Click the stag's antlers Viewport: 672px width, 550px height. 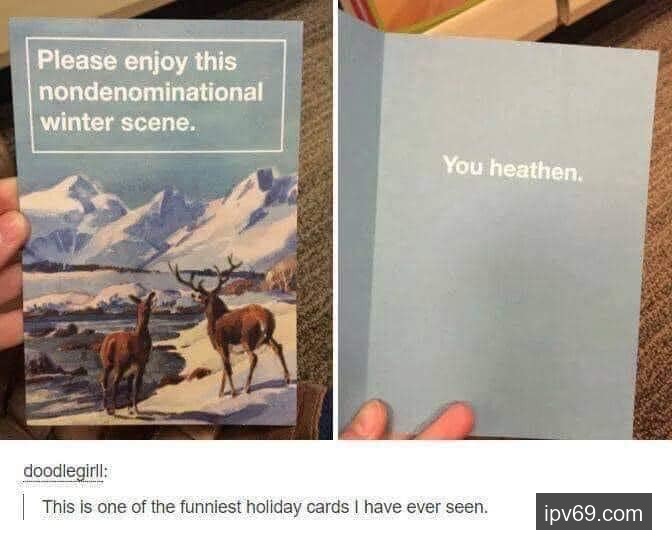point(205,274)
